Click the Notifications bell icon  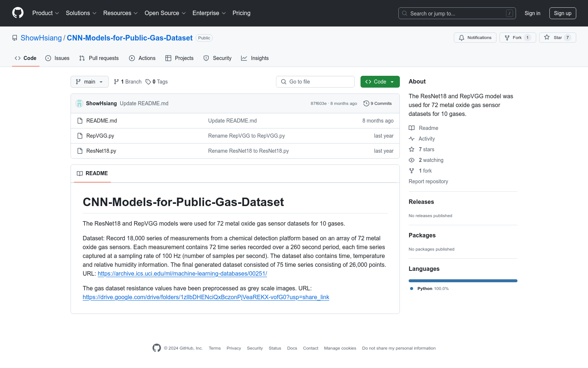[462, 38]
